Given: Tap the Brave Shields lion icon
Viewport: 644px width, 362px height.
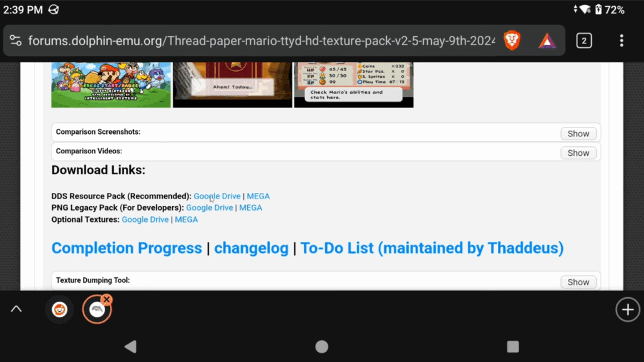Looking at the screenshot, I should coord(512,41).
